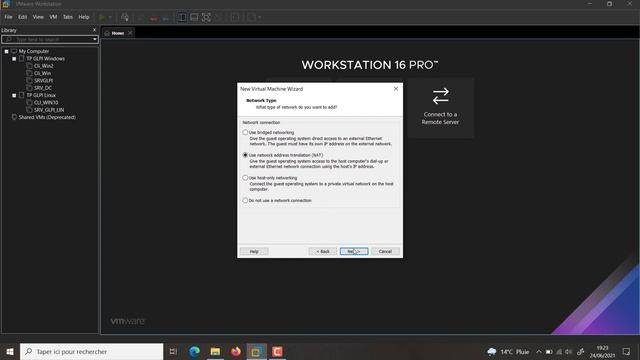Click the take snapshot toolbar icon
The image size is (640, 360).
point(141,18)
